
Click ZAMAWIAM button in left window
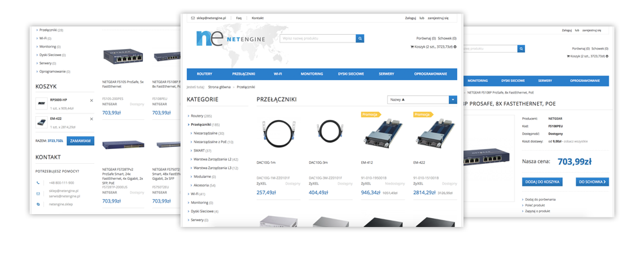click(x=80, y=141)
